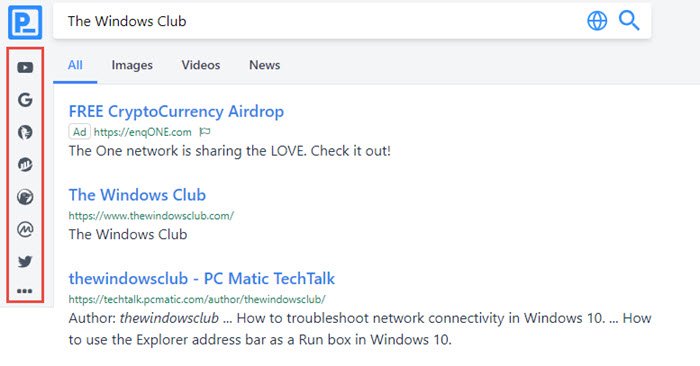Click the Ad badge label
The image size is (700, 366).
point(79,132)
